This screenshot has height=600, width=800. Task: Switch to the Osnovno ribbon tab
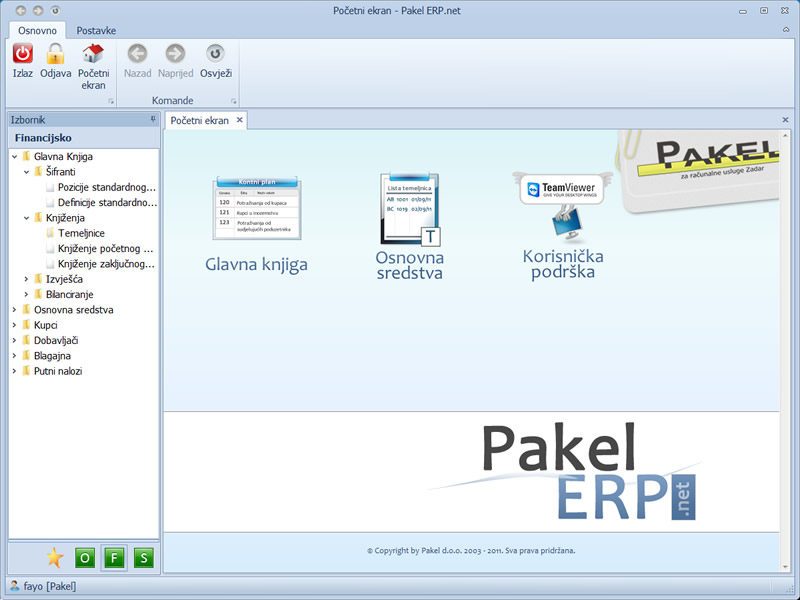point(37,31)
